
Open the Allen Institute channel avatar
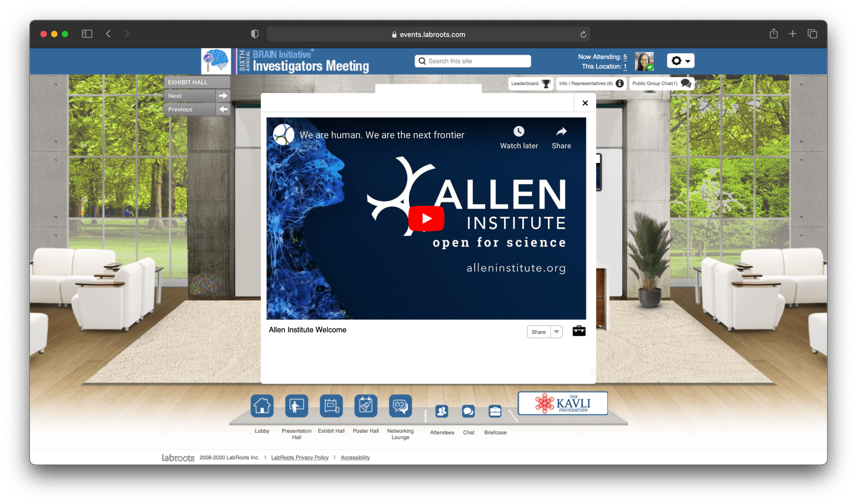284,134
